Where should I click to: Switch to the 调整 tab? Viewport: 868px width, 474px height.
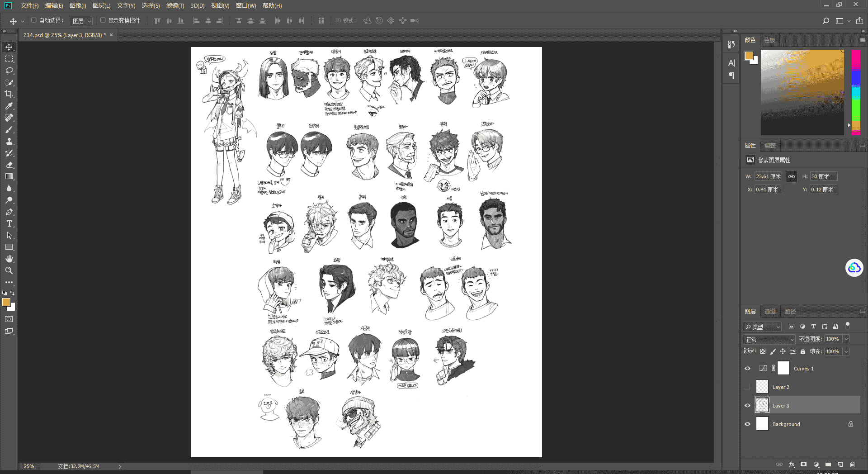click(770, 146)
